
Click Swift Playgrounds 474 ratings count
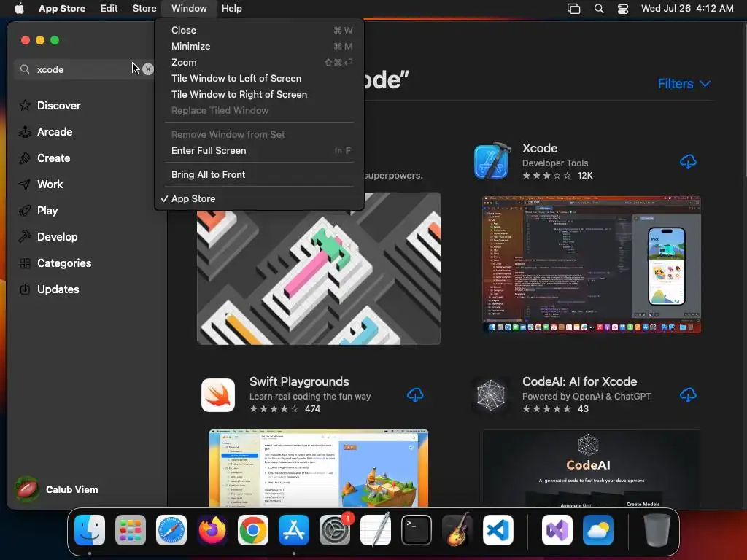[312, 408]
